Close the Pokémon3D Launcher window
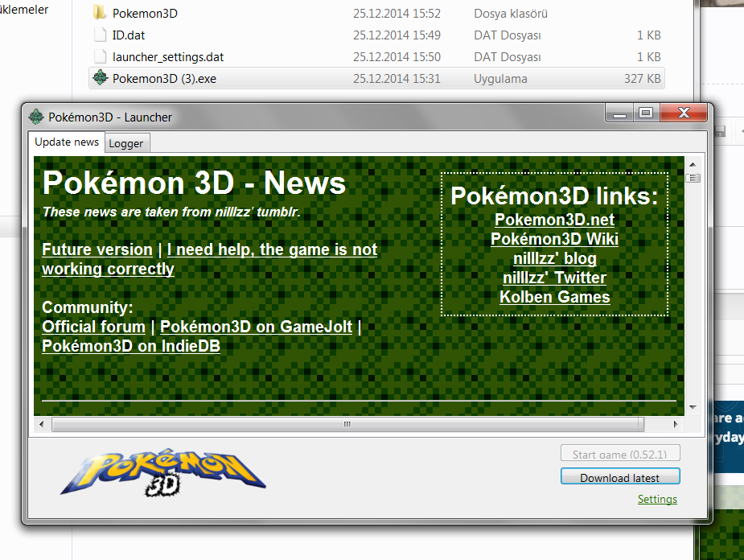Screen dimensions: 744x560 pyautogui.click(x=686, y=113)
